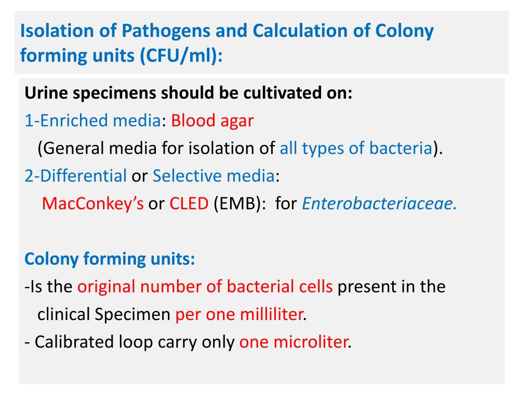Select the '1-Enriched media' blue text
The height and width of the screenshot is (399, 532).
92,121
